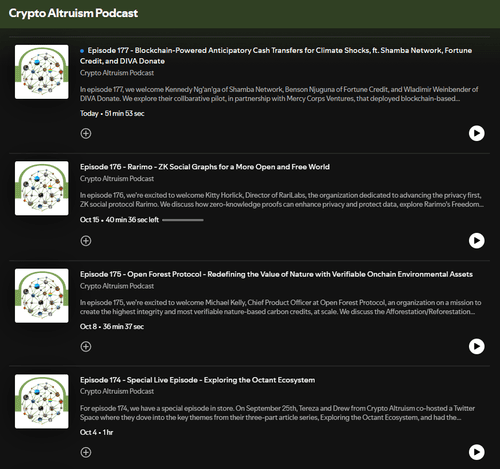Open Crypto Altruism Podcast link under Episode 175
The width and height of the screenshot is (500, 469).
coord(117,286)
